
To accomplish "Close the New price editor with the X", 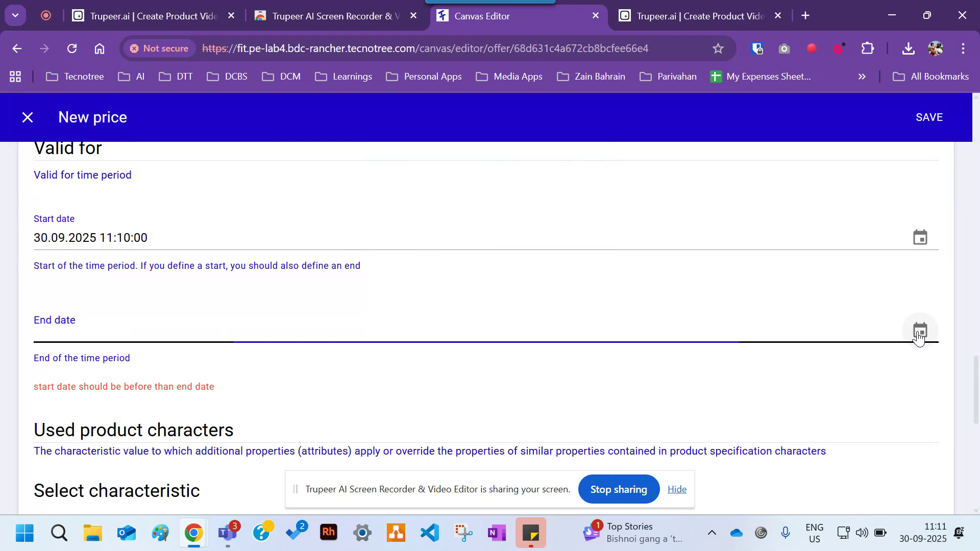I will point(27,117).
